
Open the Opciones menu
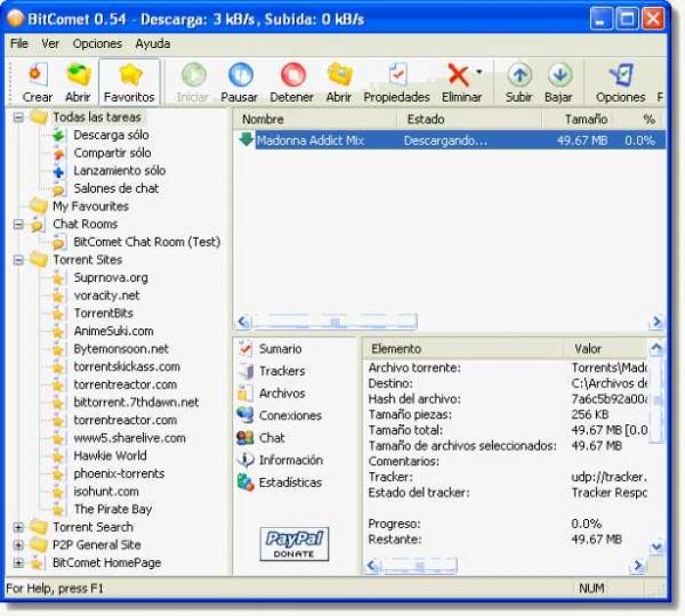(98, 44)
